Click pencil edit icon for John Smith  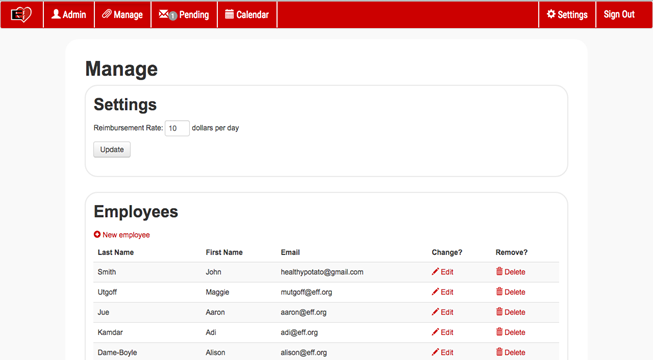click(x=435, y=272)
